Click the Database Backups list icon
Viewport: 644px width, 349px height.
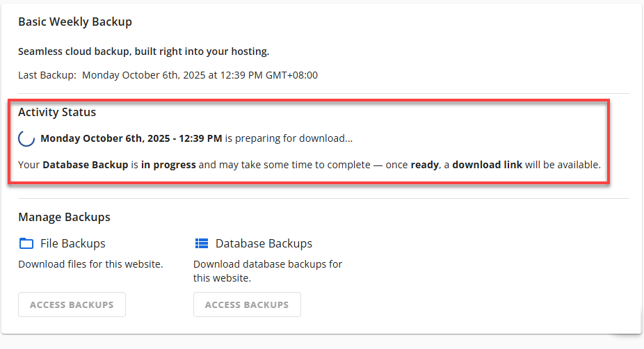202,243
